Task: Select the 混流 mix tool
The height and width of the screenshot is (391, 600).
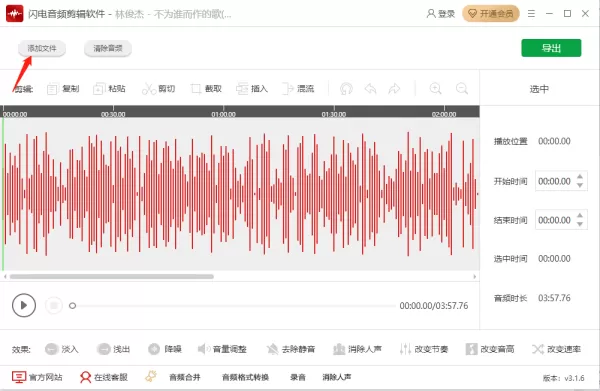Action: pyautogui.click(x=298, y=89)
